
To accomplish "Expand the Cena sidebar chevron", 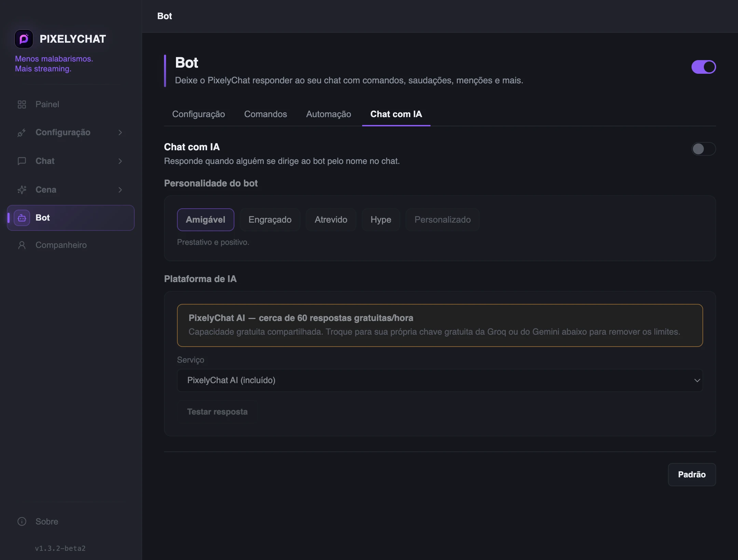I will 120,190.
